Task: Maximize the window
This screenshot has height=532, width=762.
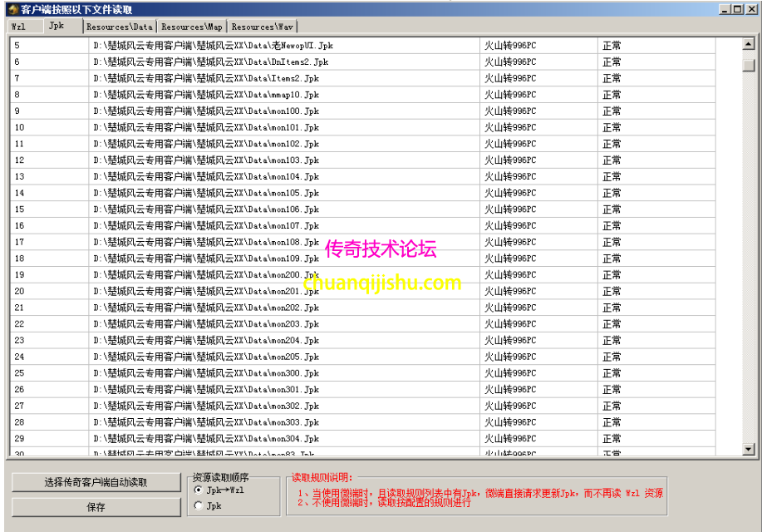Action: [737, 9]
